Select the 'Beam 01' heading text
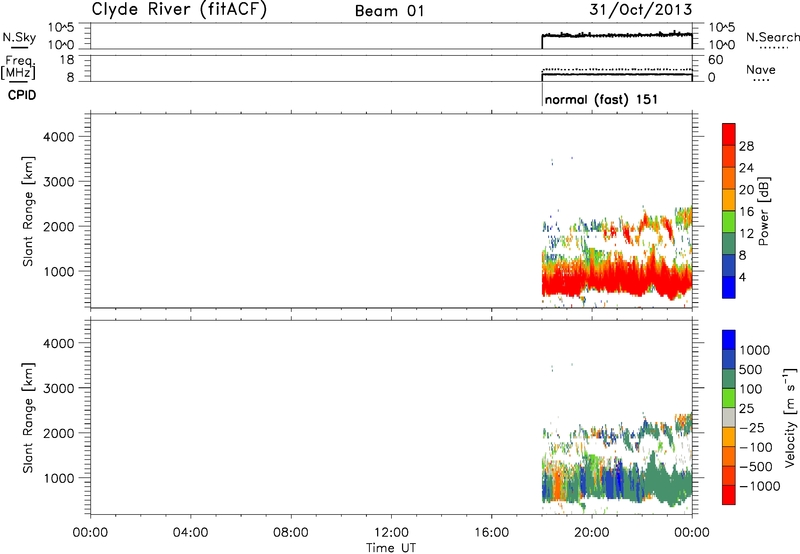800x554 pixels. (x=390, y=11)
